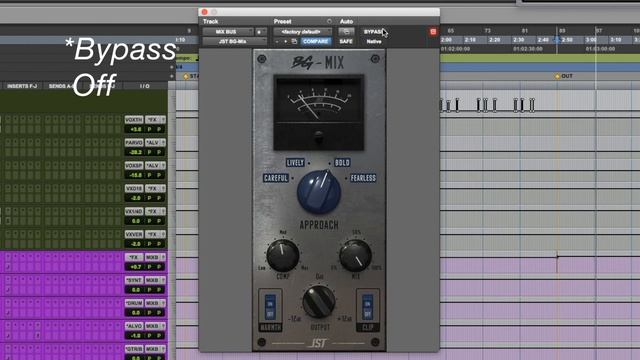The height and width of the screenshot is (360, 640).
Task: Click the insert position letter button beside MIX BUS
Action: pos(260,31)
